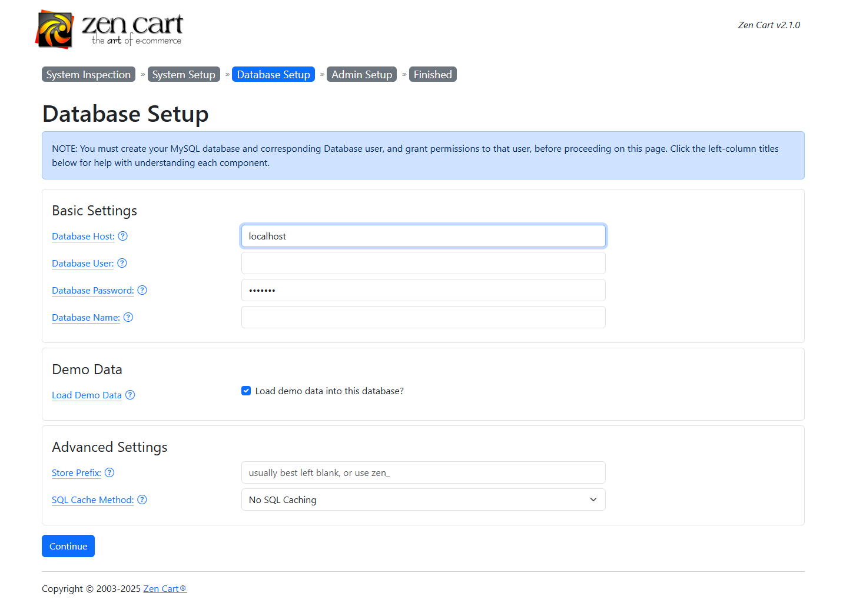The width and height of the screenshot is (843, 616).
Task: Open the Database User help icon
Action: (122, 263)
